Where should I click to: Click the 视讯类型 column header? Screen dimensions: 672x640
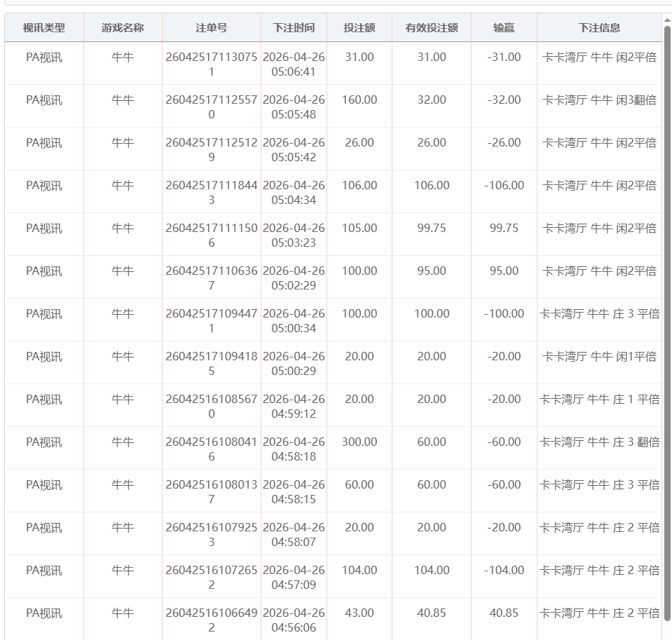(44, 28)
